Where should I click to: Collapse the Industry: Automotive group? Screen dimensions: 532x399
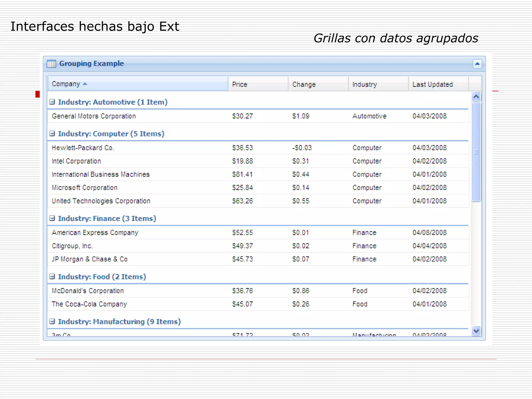click(x=52, y=102)
